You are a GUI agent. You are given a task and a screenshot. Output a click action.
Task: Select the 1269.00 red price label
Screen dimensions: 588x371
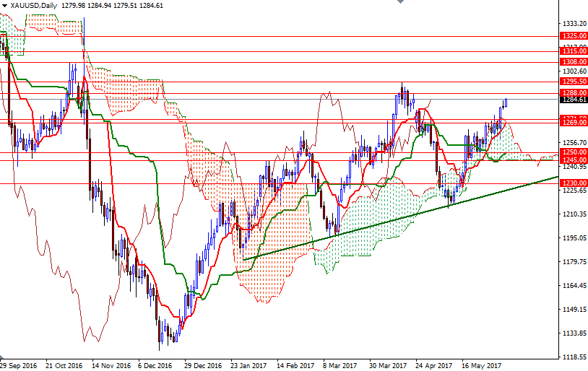point(573,123)
